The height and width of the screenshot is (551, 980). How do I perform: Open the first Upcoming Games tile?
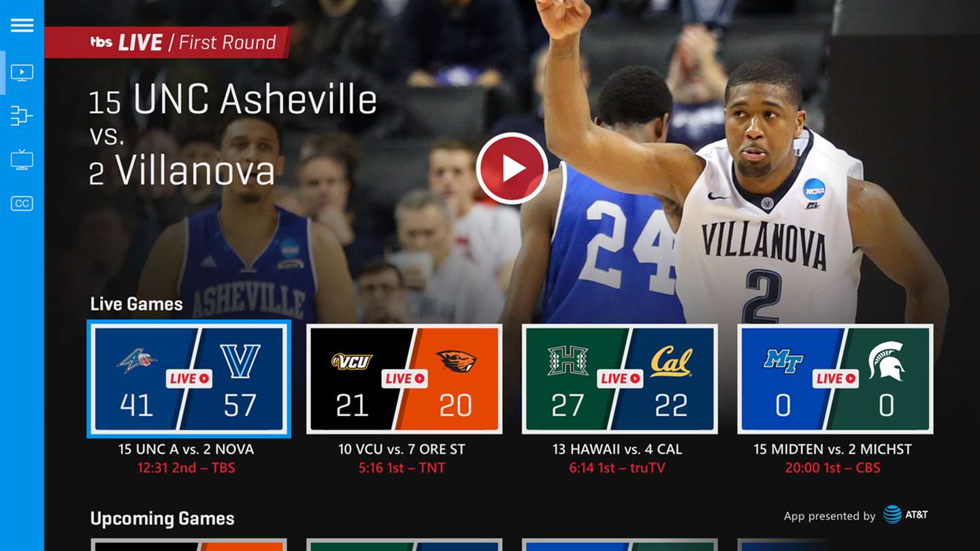click(189, 545)
